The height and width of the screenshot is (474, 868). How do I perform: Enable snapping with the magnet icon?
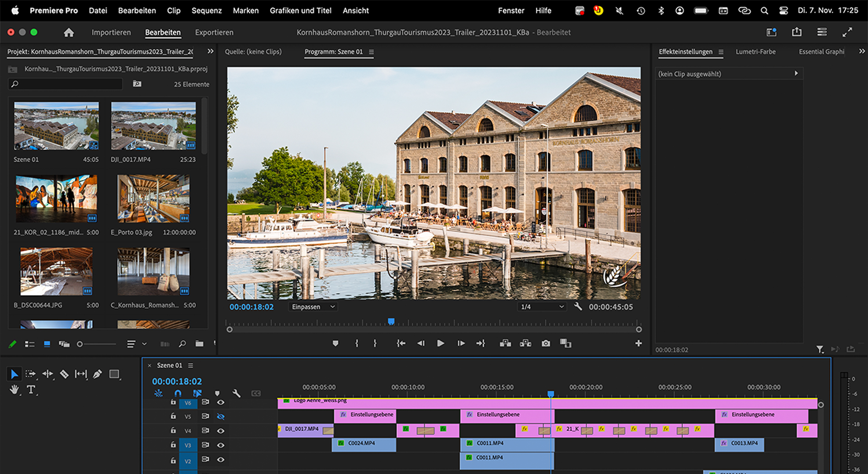178,394
